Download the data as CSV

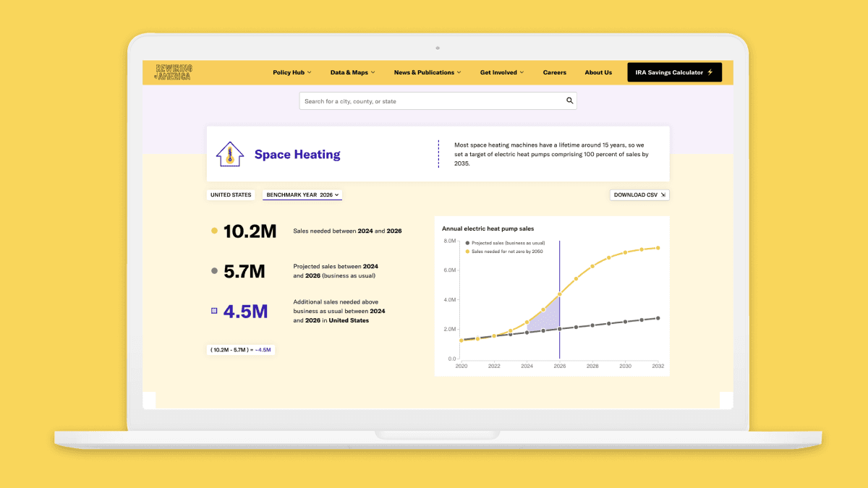click(x=639, y=195)
